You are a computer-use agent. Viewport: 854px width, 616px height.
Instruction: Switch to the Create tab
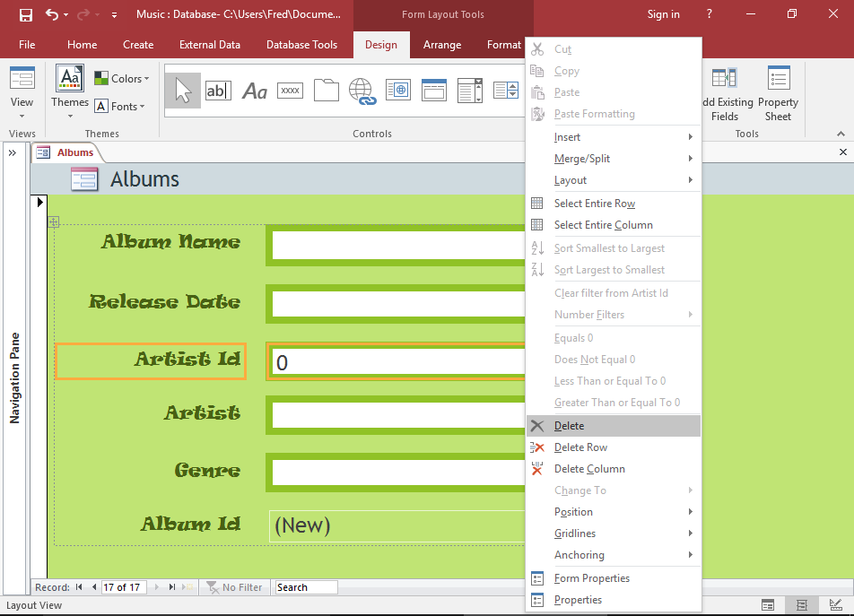(138, 45)
